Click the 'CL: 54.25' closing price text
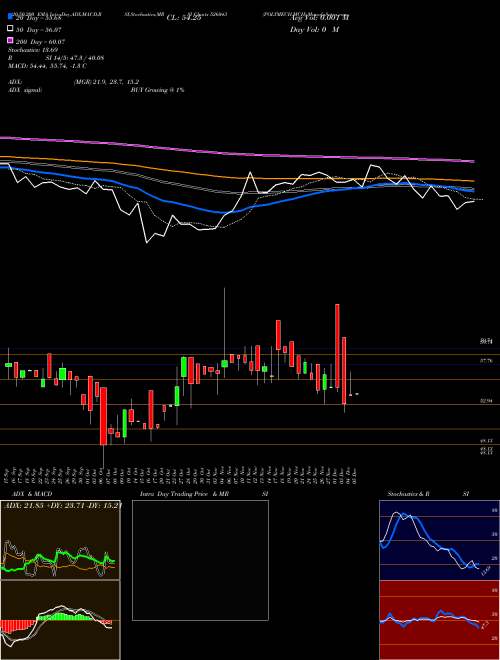Image resolution: width=500 pixels, height=660 pixels. point(184,18)
